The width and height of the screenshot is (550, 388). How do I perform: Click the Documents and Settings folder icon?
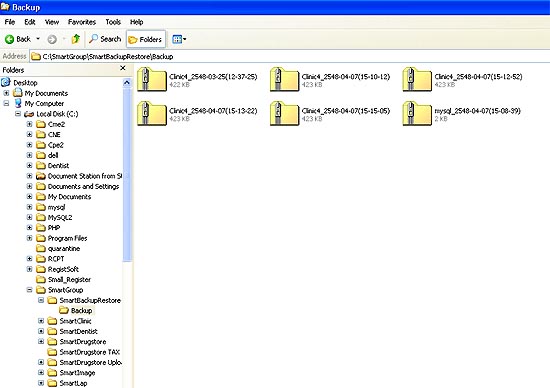41,186
